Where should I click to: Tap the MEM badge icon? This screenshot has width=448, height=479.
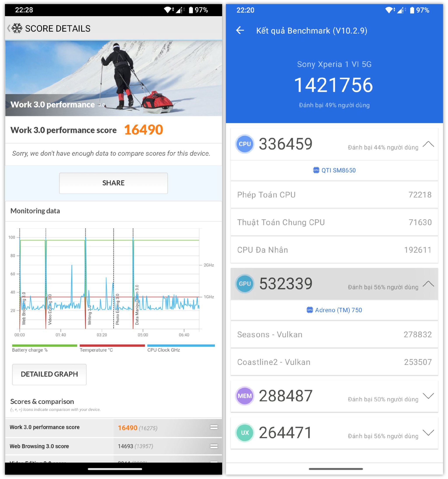coord(245,396)
